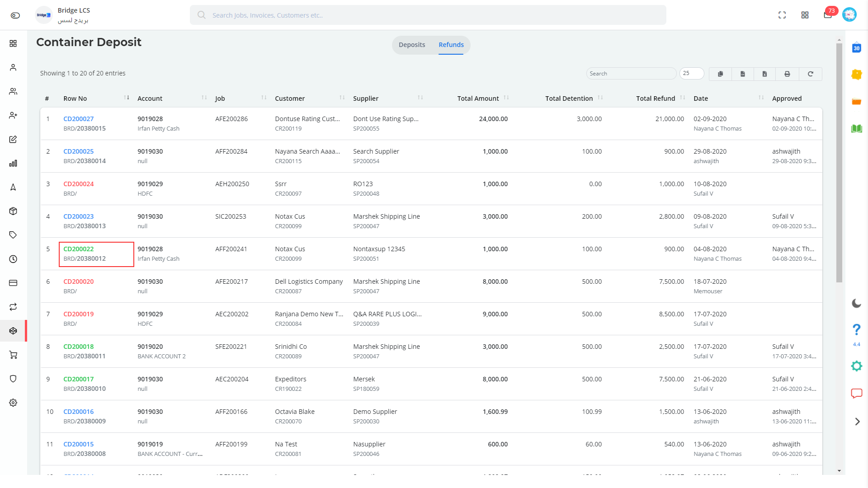Export table as CSV file
The height and width of the screenshot is (488, 868).
[743, 74]
